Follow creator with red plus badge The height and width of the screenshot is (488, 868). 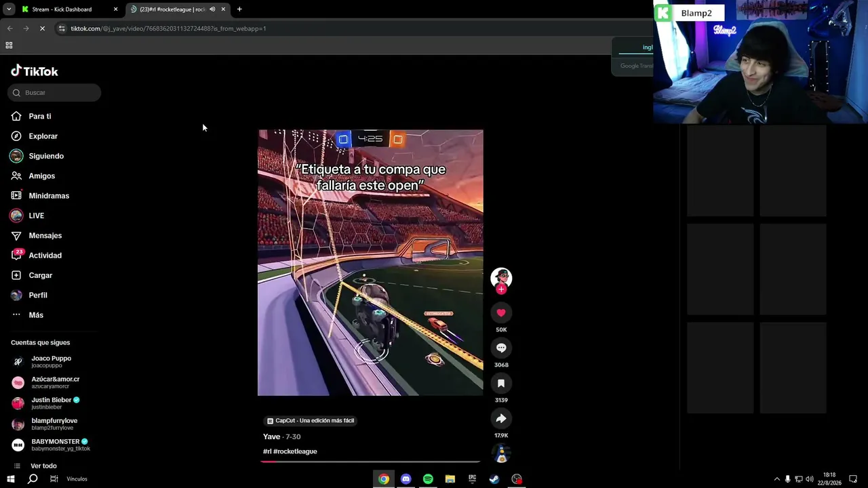point(501,289)
